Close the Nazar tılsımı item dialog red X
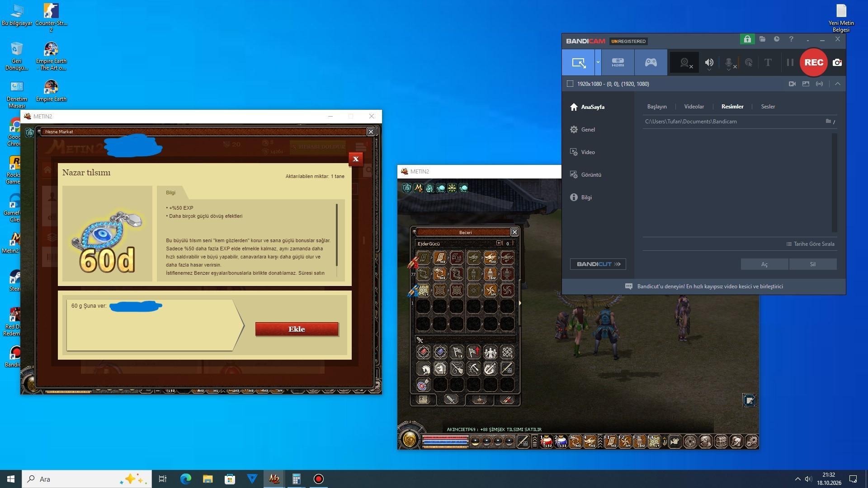 click(355, 159)
